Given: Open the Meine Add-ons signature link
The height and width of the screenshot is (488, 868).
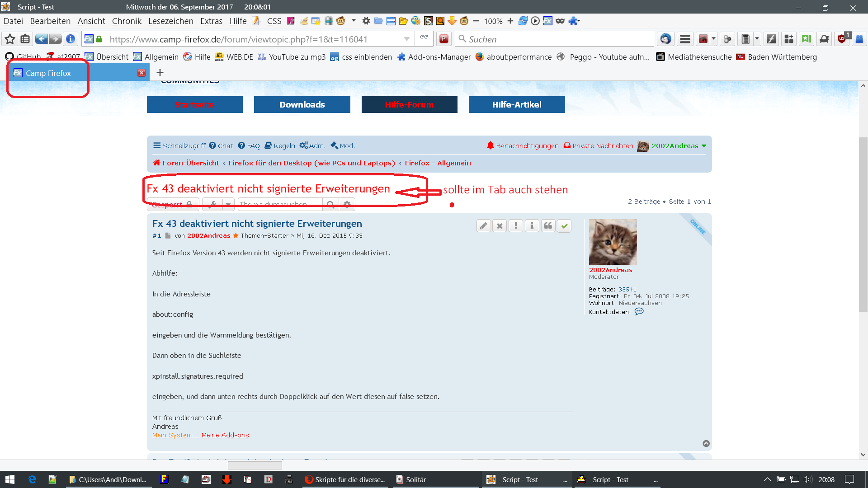Looking at the screenshot, I should pos(225,435).
